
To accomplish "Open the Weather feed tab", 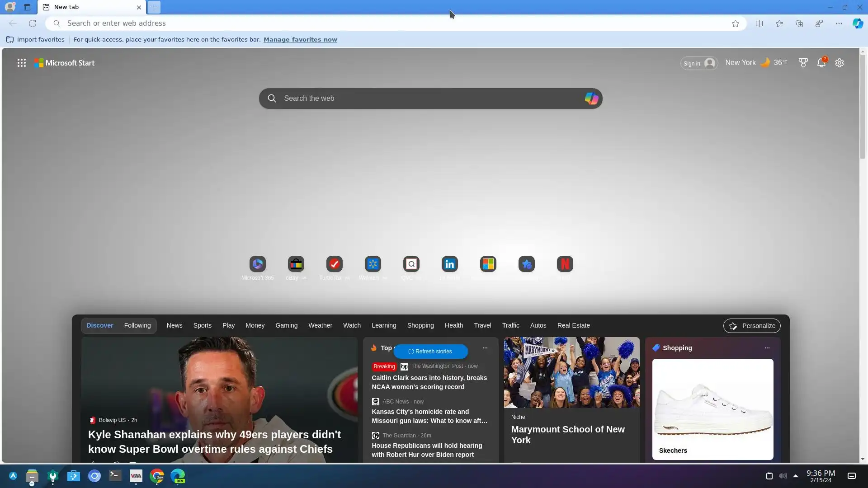I will click(320, 325).
